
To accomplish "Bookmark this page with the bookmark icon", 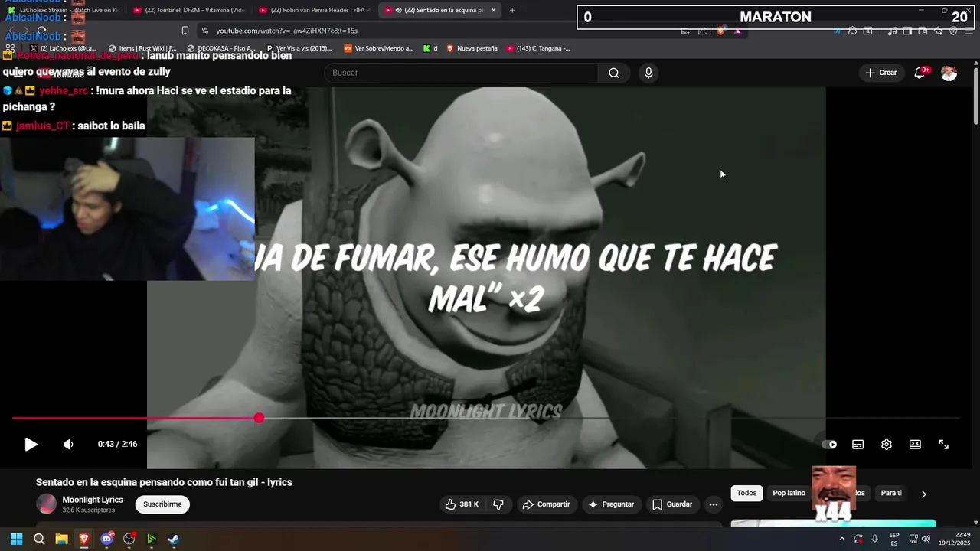I will click(185, 31).
